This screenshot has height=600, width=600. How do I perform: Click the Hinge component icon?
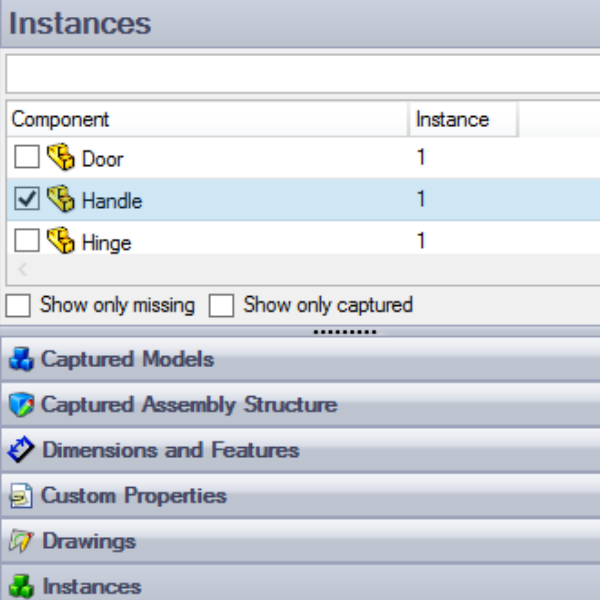pos(60,240)
